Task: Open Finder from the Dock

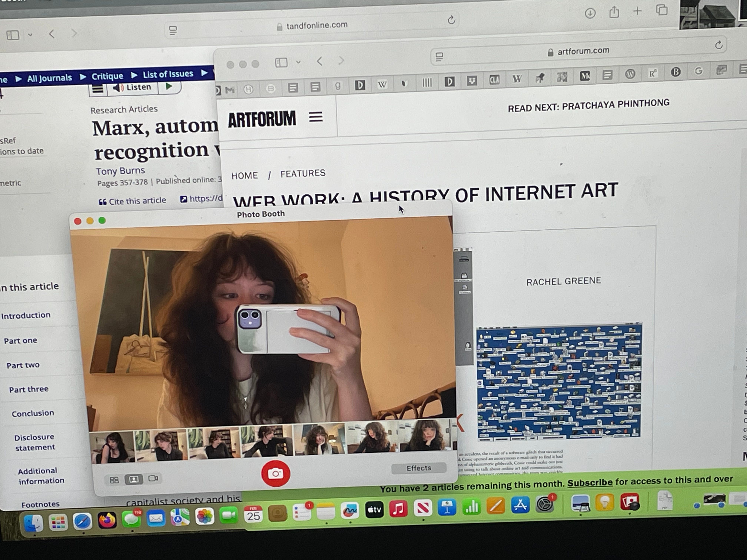Action: pos(33,523)
